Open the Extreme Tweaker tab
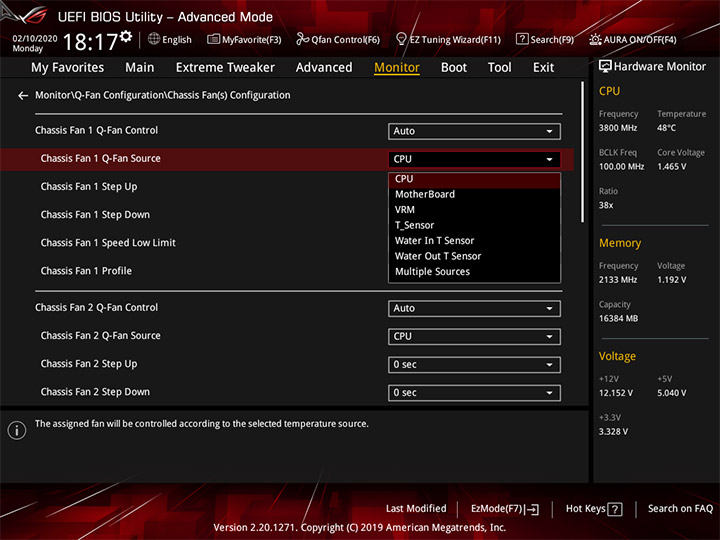Screen dimensions: 720x540 [x=225, y=68]
